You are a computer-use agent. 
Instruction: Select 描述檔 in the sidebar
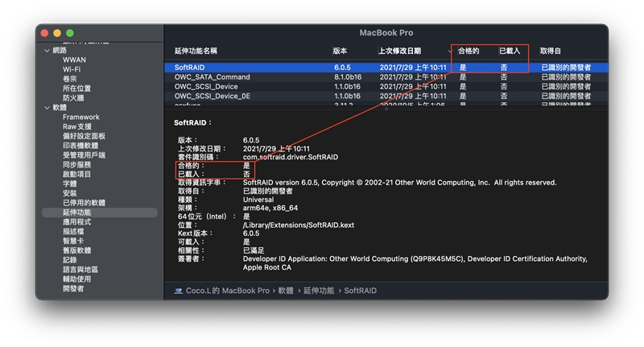pos(73,231)
